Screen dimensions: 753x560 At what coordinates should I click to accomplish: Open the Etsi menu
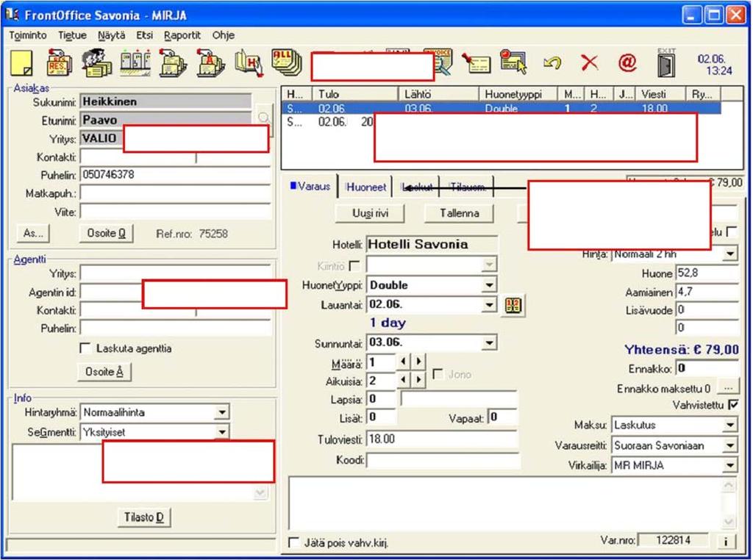pyautogui.click(x=145, y=35)
